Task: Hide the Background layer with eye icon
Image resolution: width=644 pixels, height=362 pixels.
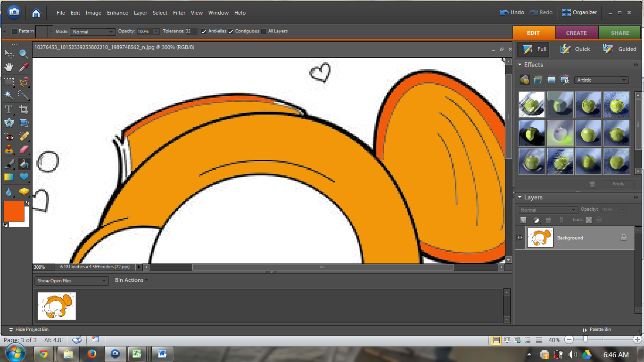Action: pyautogui.click(x=520, y=238)
